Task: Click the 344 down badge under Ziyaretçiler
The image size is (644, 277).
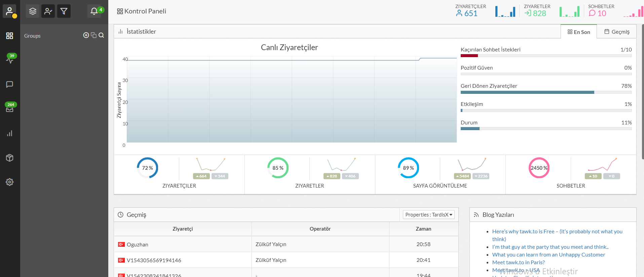Action: (220, 176)
